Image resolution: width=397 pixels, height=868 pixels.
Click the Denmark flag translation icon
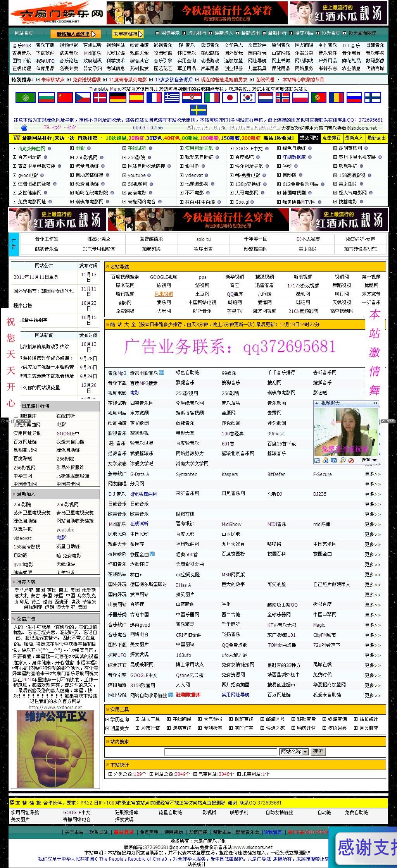[x=100, y=98]
